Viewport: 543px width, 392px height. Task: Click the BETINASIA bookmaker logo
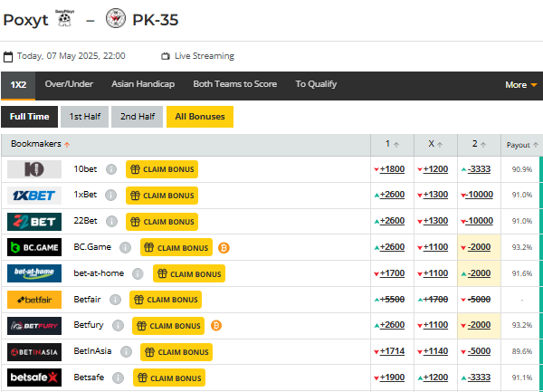pyautogui.click(x=34, y=352)
